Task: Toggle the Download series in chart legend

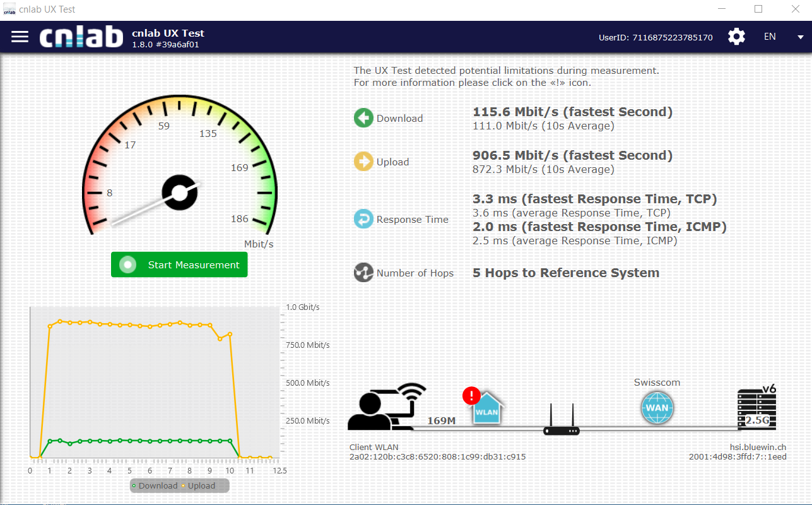Action: [155, 486]
